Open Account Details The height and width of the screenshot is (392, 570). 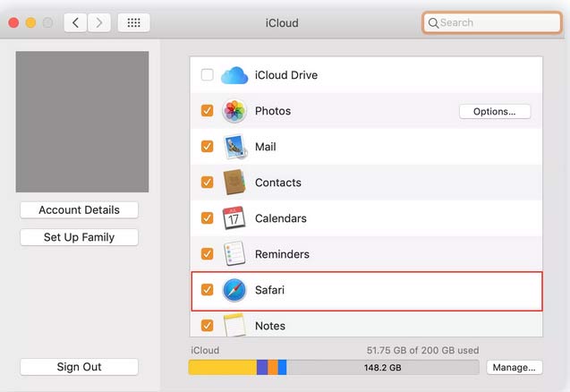80,209
